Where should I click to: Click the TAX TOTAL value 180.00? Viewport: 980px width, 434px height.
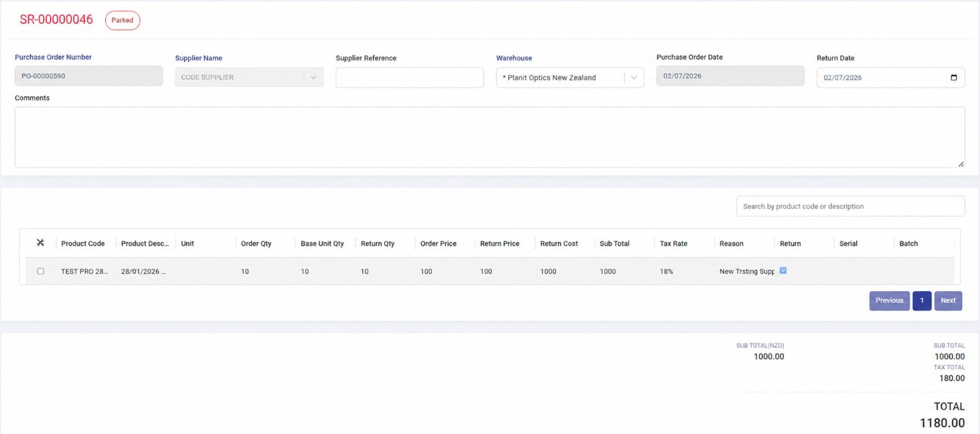[x=952, y=378]
